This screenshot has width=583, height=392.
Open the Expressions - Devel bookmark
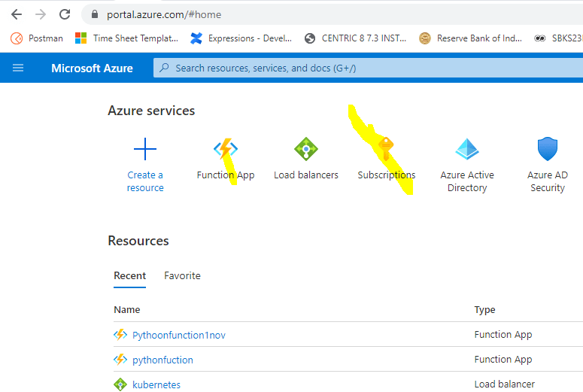(241, 38)
